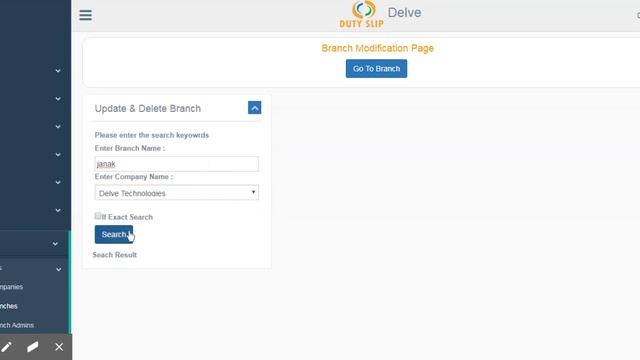
Task: Click the Go To Branch button
Action: (x=376, y=69)
